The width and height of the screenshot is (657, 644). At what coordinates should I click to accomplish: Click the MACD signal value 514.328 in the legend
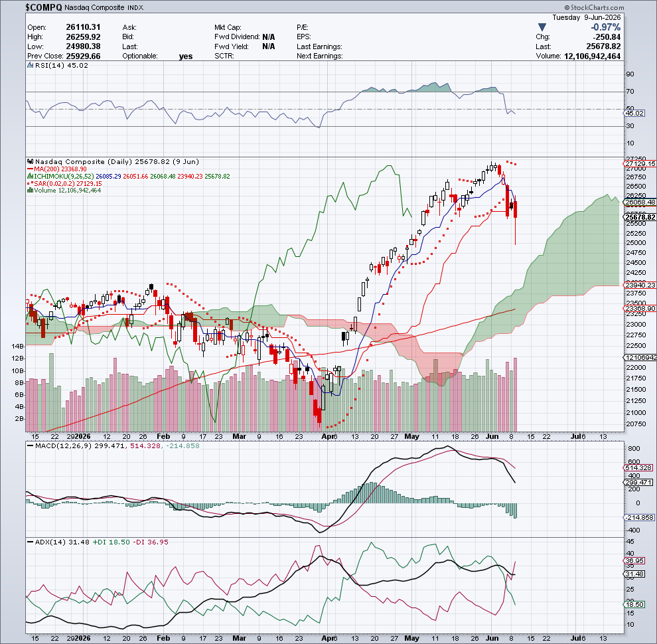point(145,445)
